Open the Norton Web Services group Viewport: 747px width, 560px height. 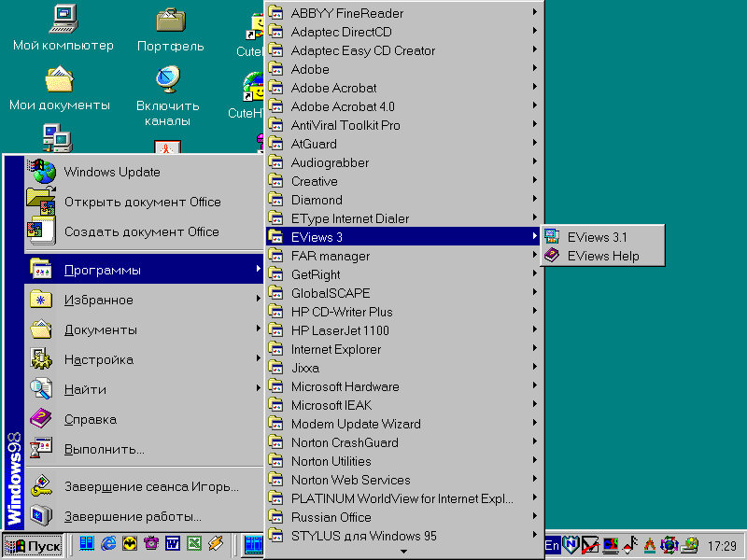[404, 480]
